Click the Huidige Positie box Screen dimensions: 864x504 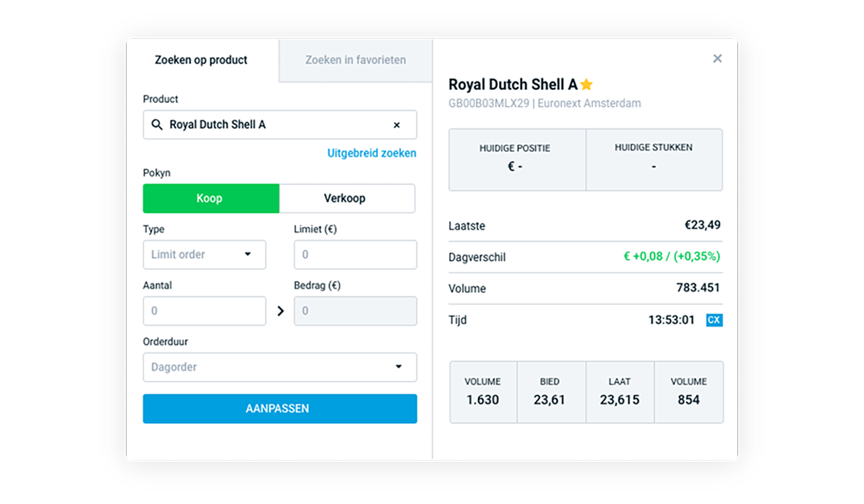(517, 160)
